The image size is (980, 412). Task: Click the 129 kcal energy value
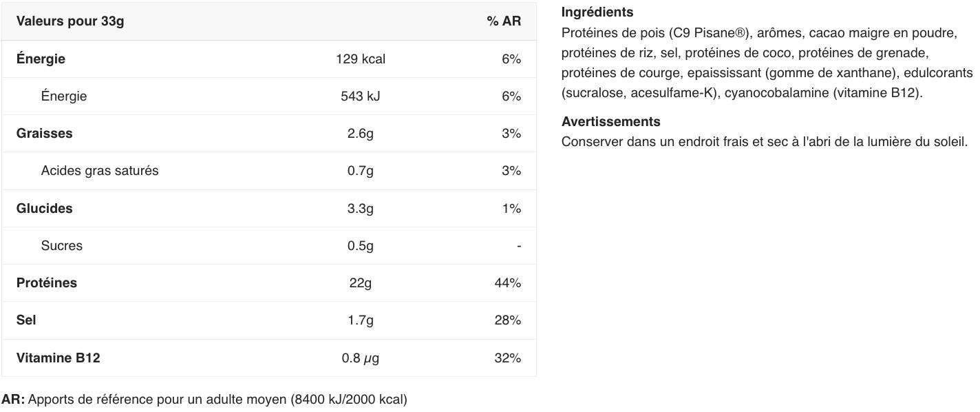tap(361, 59)
